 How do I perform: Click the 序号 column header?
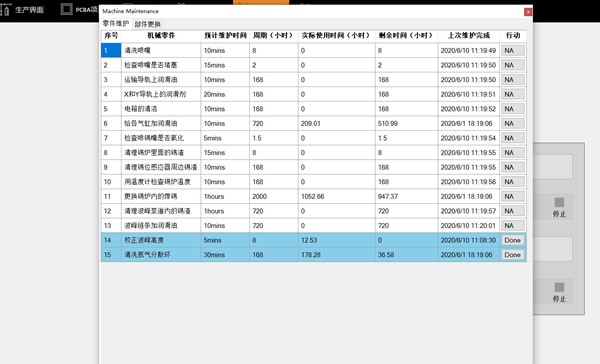(x=111, y=36)
